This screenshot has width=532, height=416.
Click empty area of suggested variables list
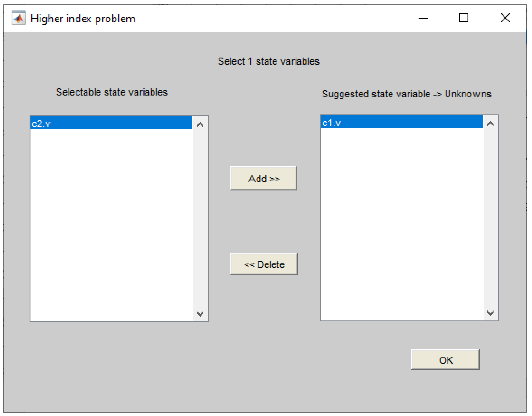pos(402,224)
